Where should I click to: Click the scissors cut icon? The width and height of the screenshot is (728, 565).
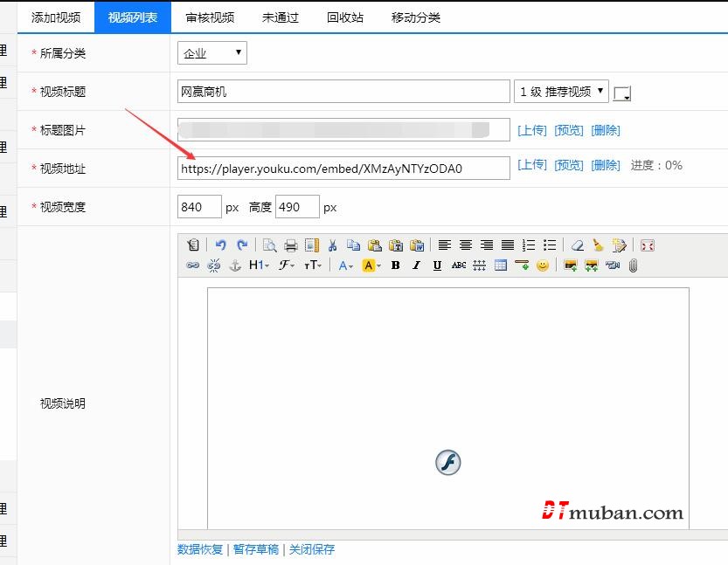(332, 245)
